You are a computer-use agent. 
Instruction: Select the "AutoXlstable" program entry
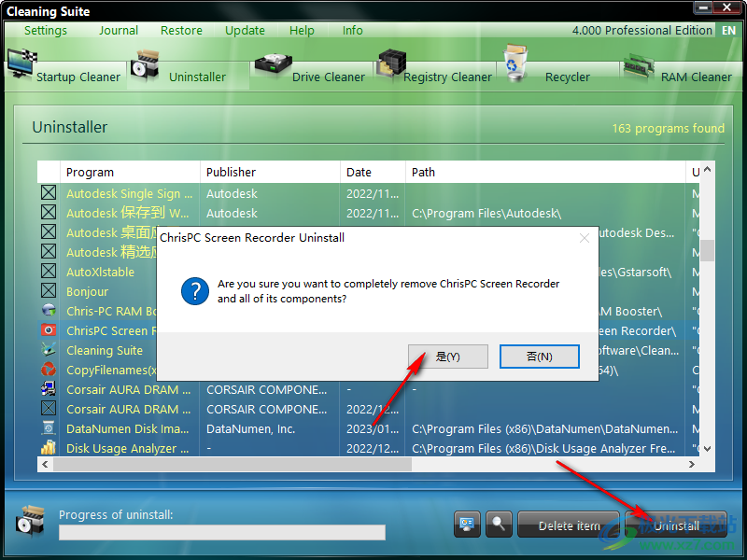click(x=101, y=272)
